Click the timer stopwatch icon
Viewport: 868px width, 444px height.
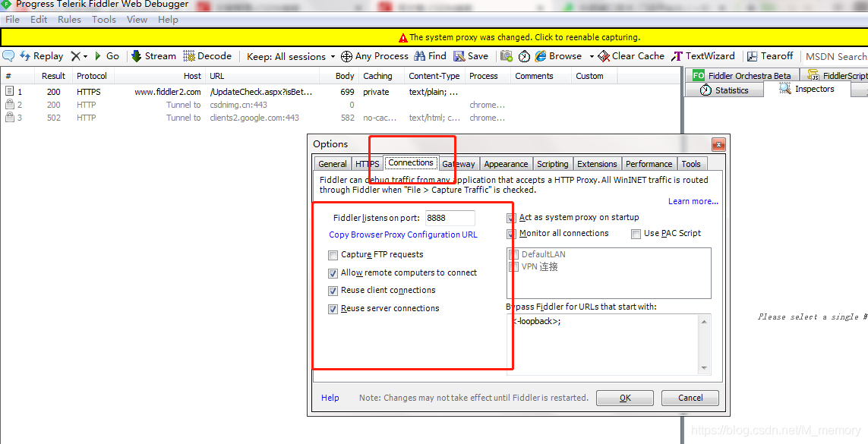tap(524, 56)
